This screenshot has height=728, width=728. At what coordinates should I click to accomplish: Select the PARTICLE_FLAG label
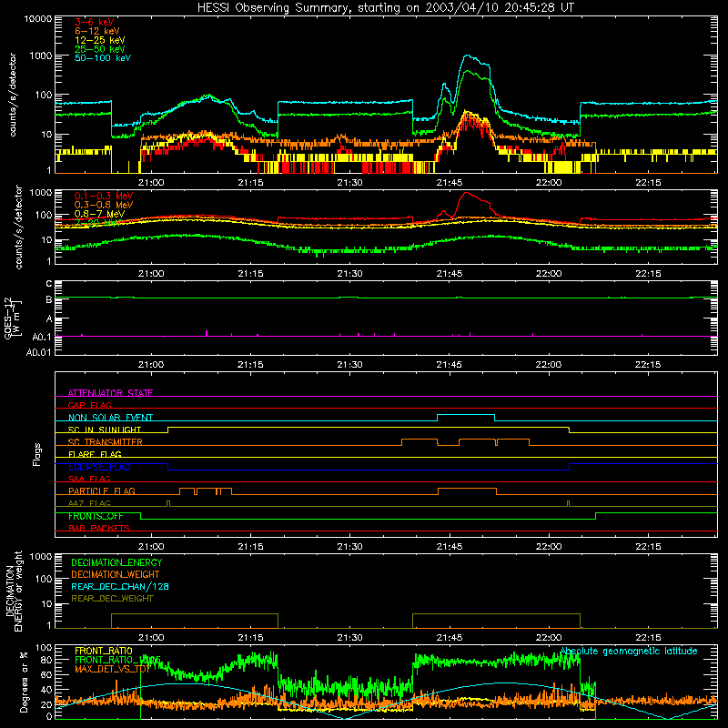tap(102, 490)
